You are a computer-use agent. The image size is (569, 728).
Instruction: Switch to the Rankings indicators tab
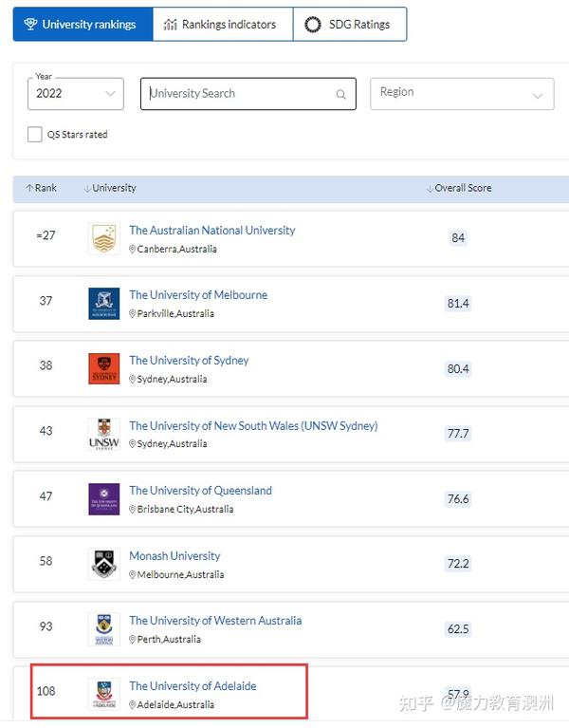point(223,24)
